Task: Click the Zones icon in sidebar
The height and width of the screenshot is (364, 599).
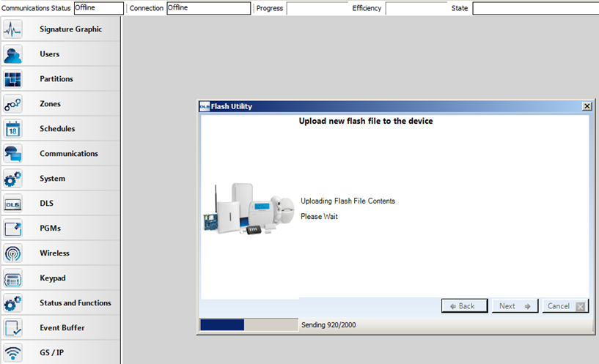Action: [13, 104]
